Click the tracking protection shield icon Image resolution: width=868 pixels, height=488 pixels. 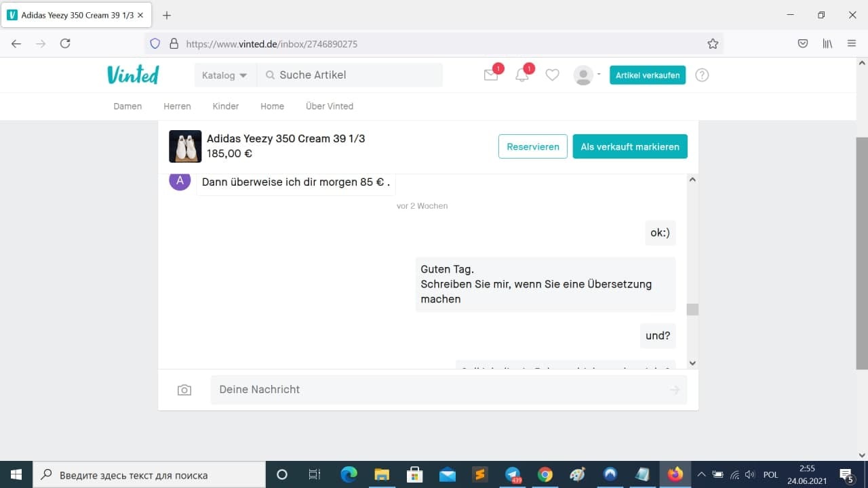pyautogui.click(x=155, y=43)
